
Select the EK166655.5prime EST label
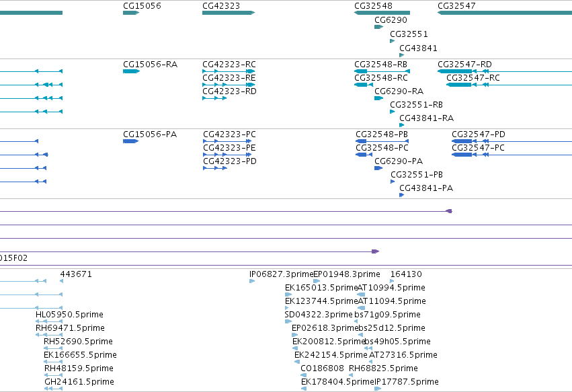pos(80,355)
